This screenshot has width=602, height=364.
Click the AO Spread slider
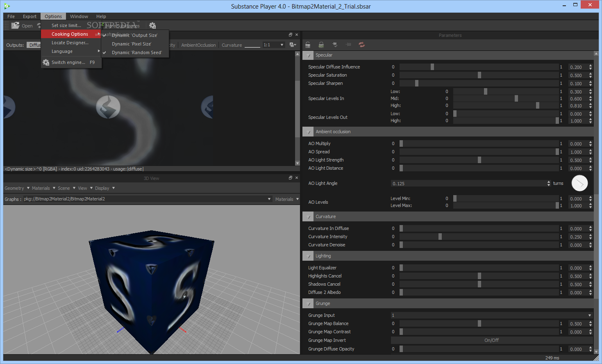point(479,152)
